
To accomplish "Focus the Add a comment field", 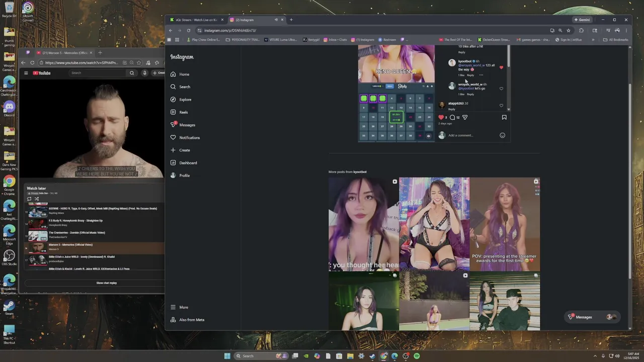I will [x=472, y=135].
